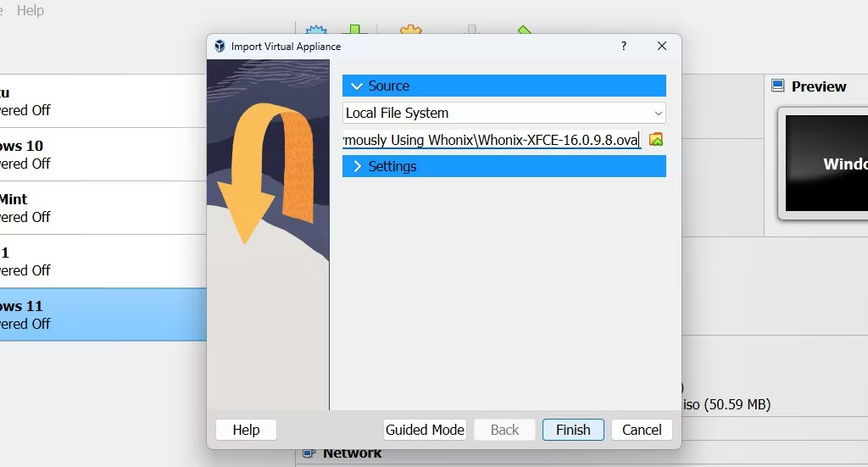
Task: Click the New machine starburst toolbar icon
Action: coord(315,31)
